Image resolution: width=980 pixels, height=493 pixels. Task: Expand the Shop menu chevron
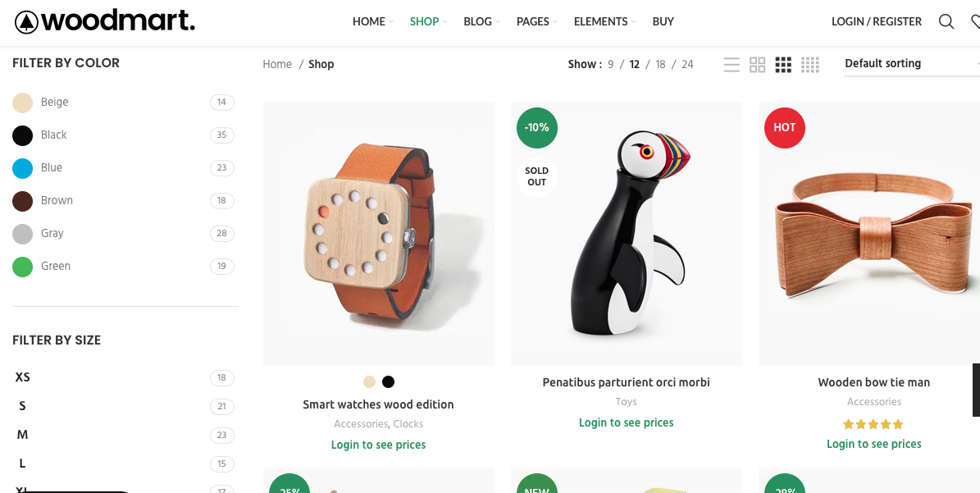click(x=445, y=22)
